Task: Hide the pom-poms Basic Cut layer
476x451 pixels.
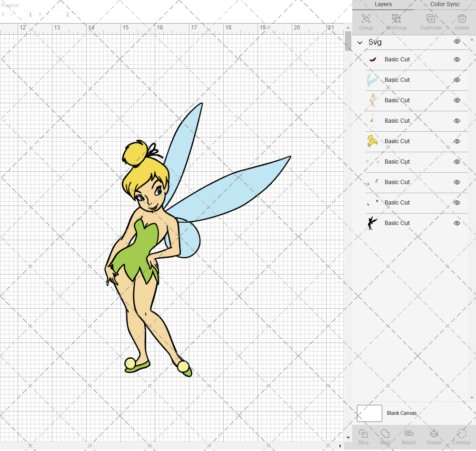Action: (457, 162)
